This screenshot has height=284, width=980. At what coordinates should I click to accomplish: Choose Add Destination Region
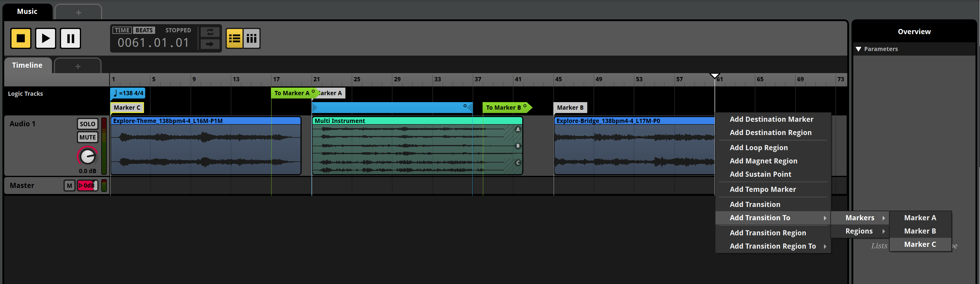(x=773, y=133)
